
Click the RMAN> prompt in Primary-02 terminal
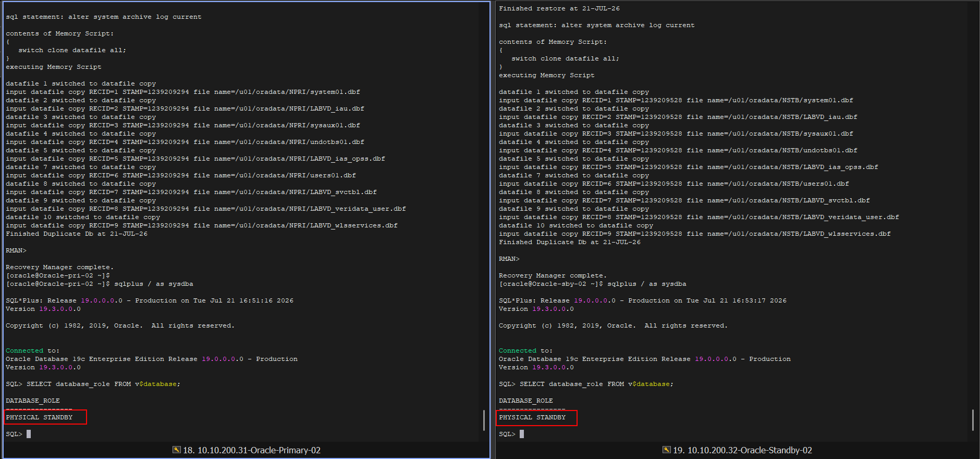16,250
